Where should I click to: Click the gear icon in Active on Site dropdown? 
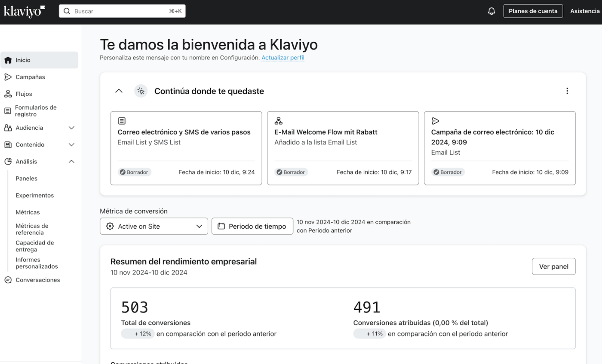110,226
